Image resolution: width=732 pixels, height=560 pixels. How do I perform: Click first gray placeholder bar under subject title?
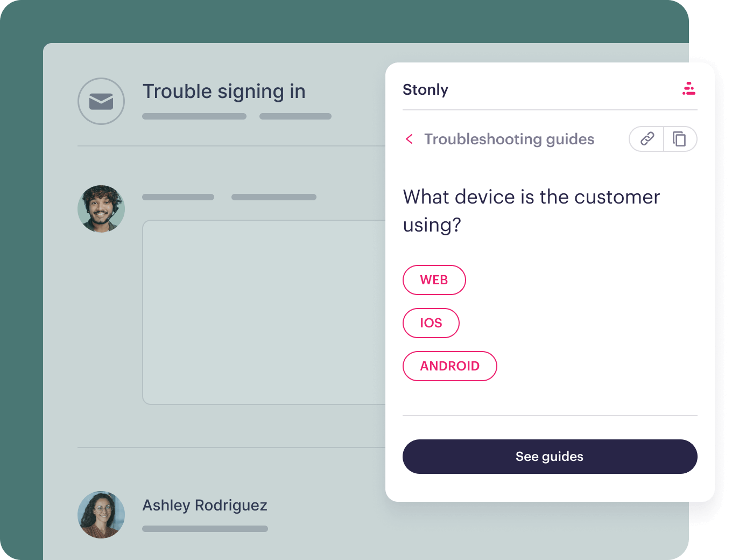[194, 116]
